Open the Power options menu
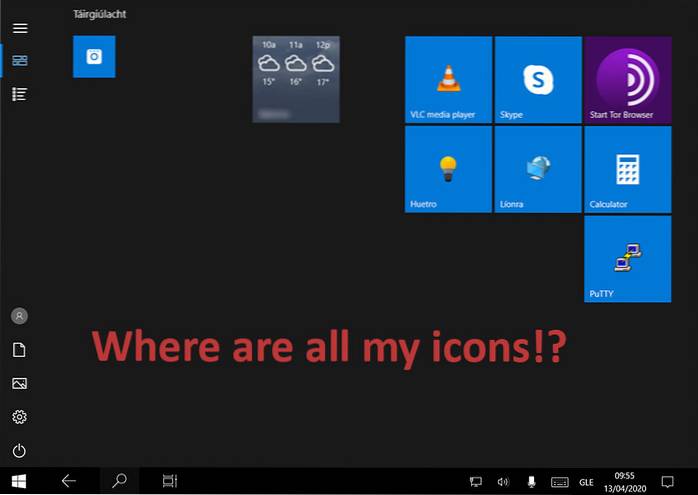Screen dimensions: 698x495 [x=19, y=450]
